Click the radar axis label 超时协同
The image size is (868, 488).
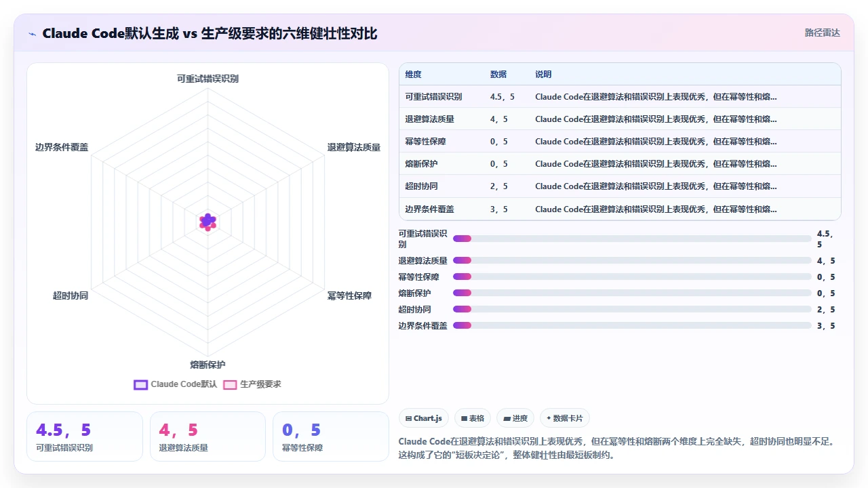click(x=71, y=296)
